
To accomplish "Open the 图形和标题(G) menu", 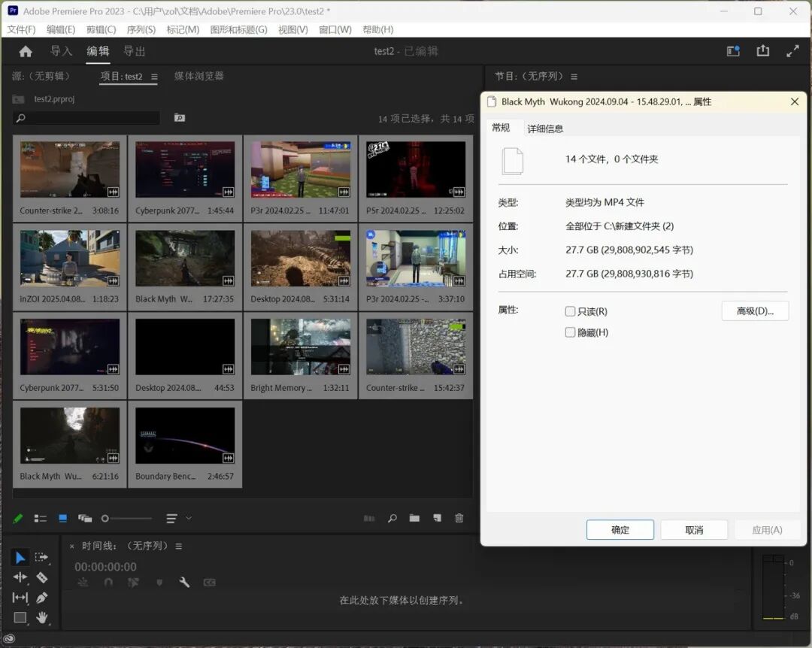I will [239, 29].
